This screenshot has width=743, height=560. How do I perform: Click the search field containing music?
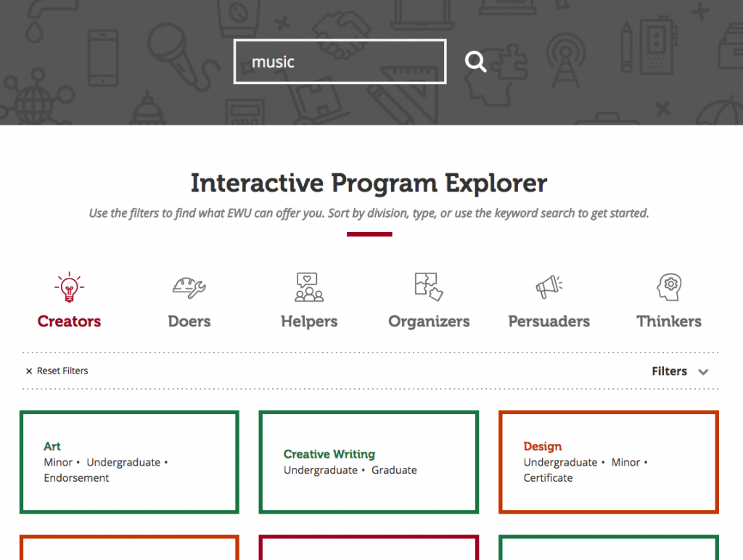pos(340,62)
